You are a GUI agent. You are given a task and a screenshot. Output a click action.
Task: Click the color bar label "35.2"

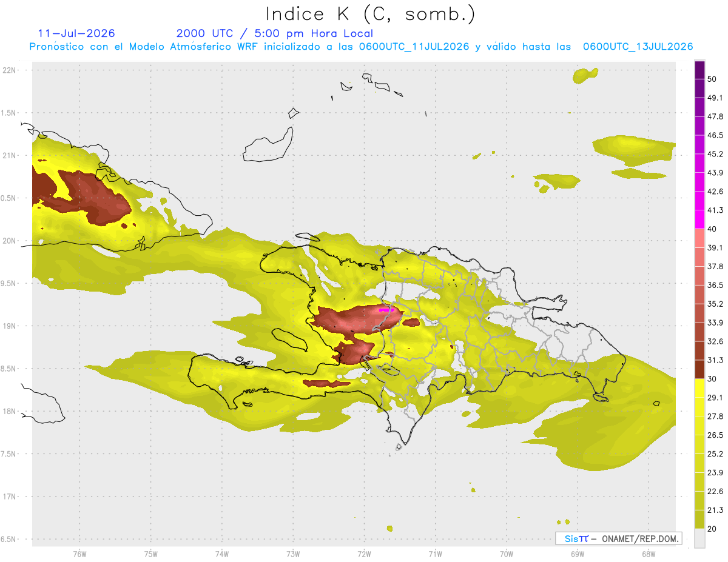[715, 304]
